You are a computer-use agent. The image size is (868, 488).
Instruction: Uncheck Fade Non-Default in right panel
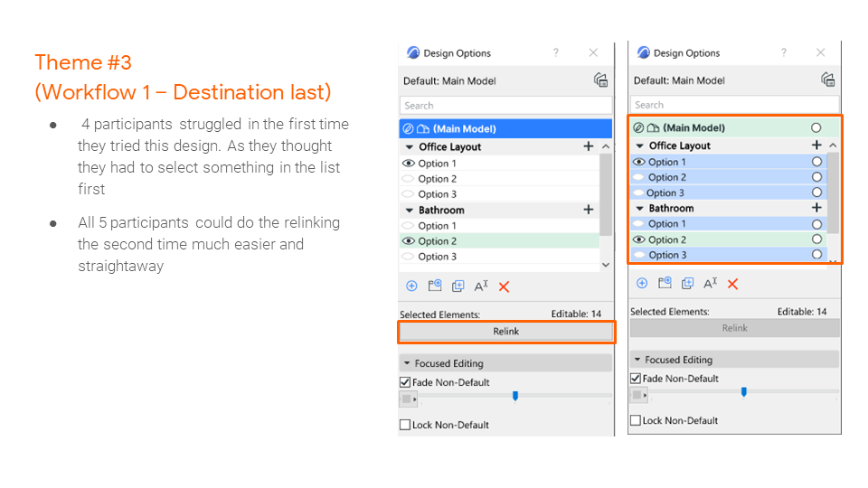(636, 379)
